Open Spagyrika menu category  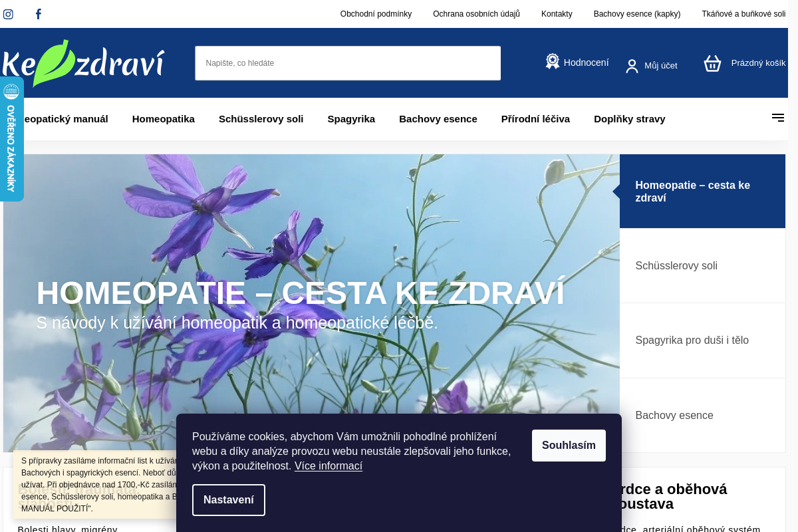tap(351, 119)
